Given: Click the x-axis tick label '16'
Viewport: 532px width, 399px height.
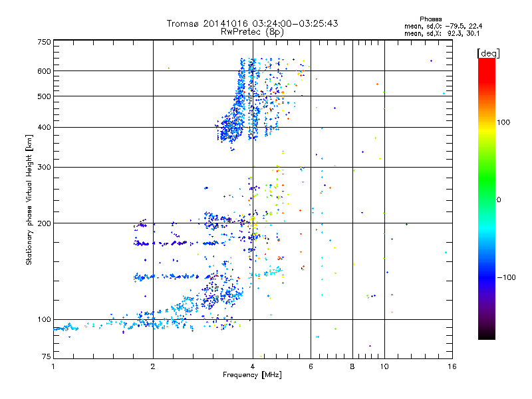Looking at the screenshot, I should 452,366.
